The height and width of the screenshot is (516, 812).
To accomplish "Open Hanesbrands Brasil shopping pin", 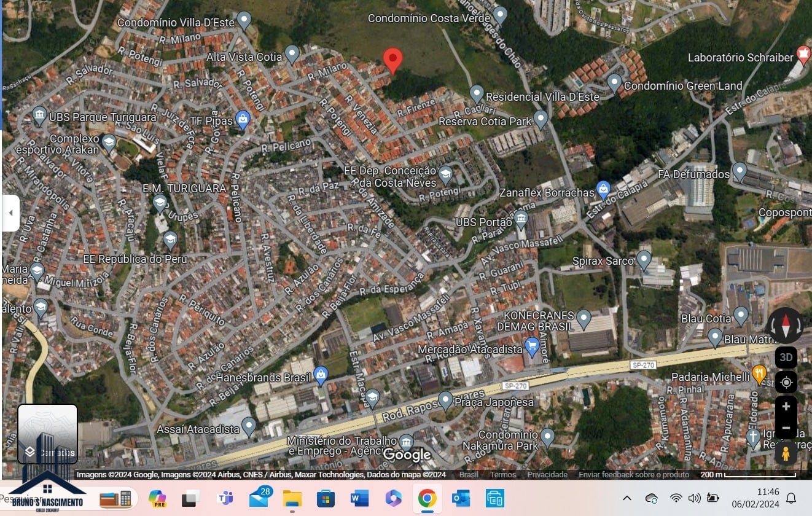I will [321, 375].
